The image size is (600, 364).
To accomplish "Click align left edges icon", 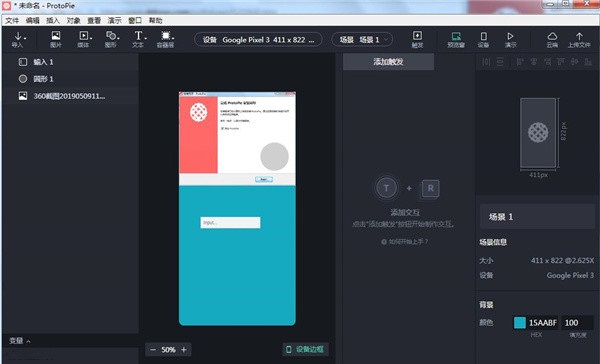I will 520,62.
